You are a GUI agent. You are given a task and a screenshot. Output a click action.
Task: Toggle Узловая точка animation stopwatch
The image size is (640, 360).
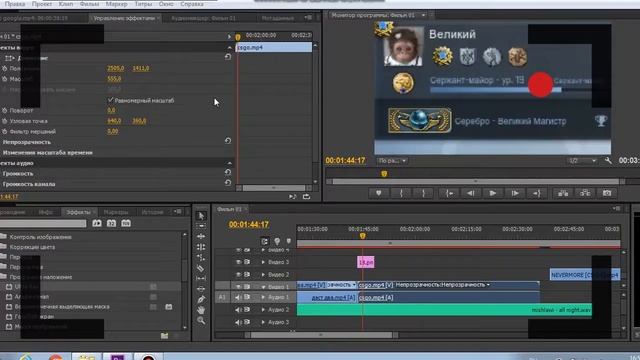click(x=5, y=121)
